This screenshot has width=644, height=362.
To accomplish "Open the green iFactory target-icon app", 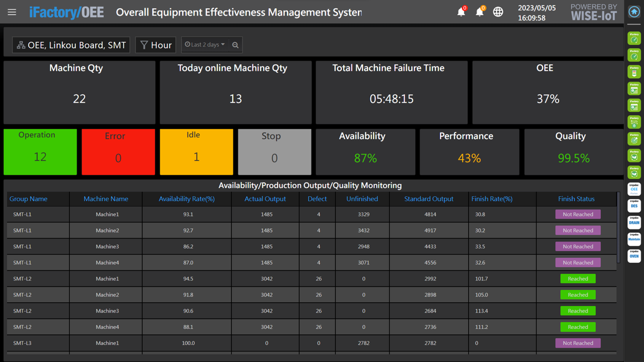I will pos(634,139).
